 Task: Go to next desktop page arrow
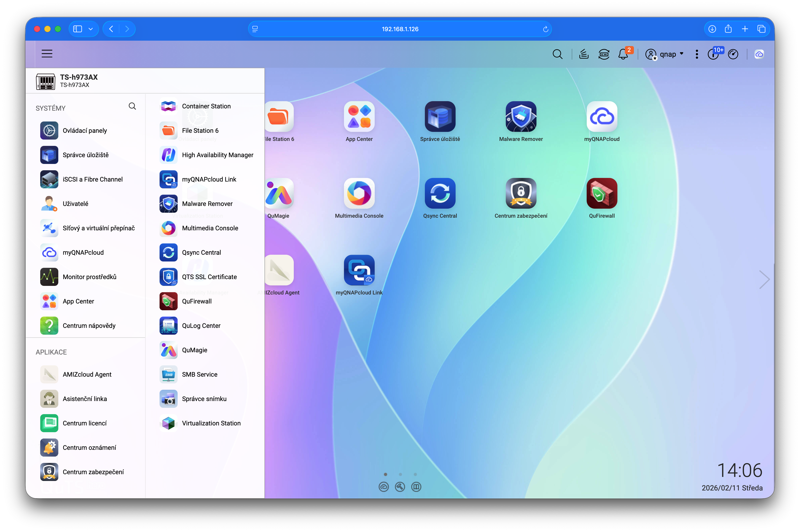coord(764,280)
